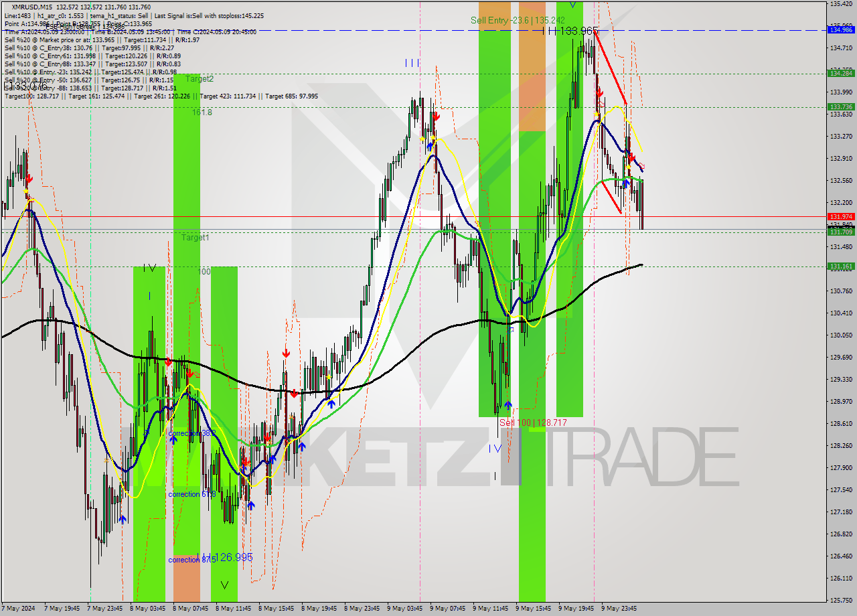Click the 'Sell 100 | 128.717' label
This screenshot has height=616, width=857.
coord(533,422)
